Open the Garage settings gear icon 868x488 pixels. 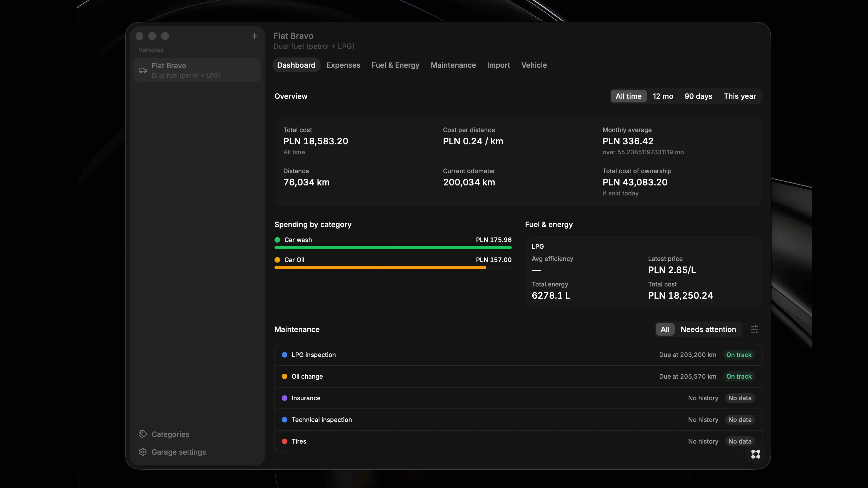point(143,452)
